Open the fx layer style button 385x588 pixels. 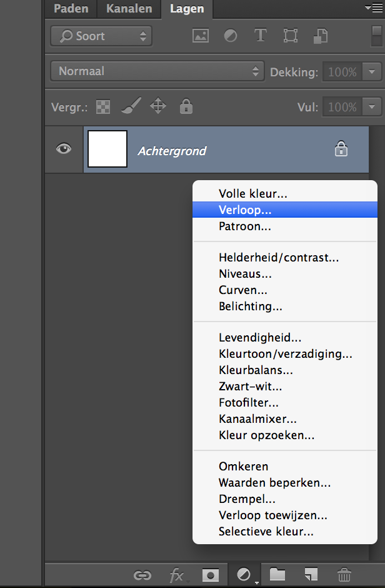pyautogui.click(x=178, y=575)
